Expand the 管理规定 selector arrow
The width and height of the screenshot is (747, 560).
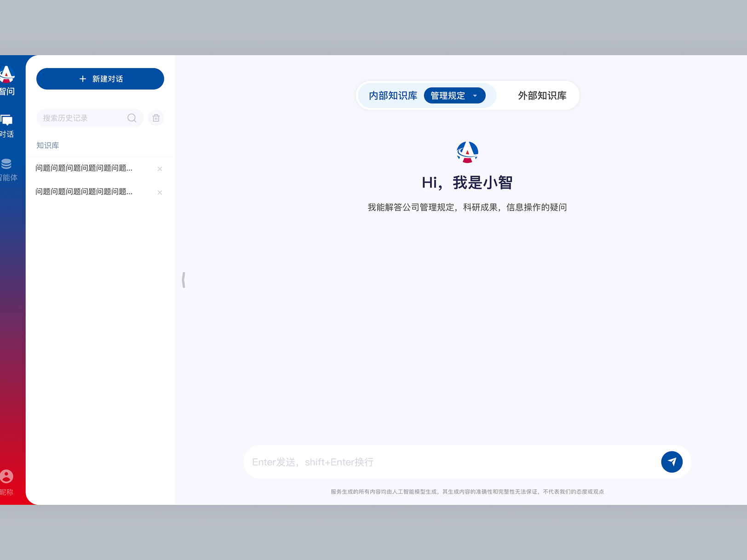(x=475, y=96)
